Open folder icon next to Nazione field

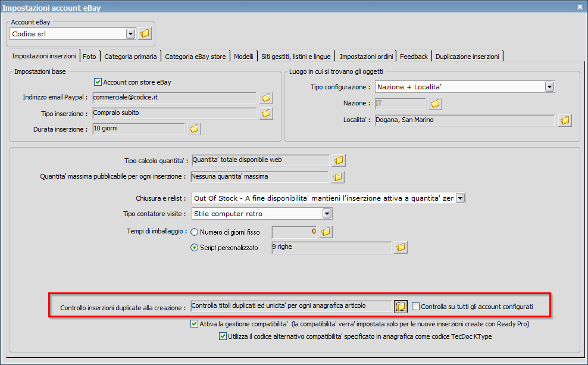(x=435, y=104)
